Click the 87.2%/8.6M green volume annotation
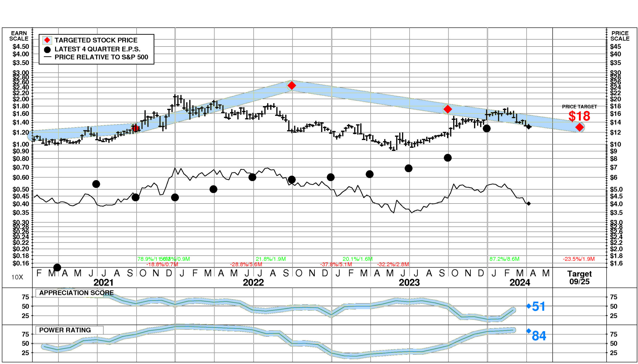 504,259
